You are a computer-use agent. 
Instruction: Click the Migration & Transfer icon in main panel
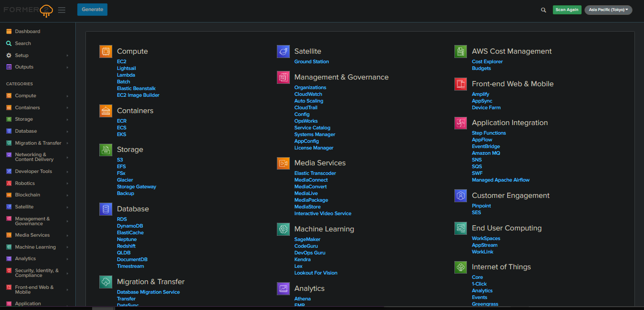pyautogui.click(x=106, y=282)
